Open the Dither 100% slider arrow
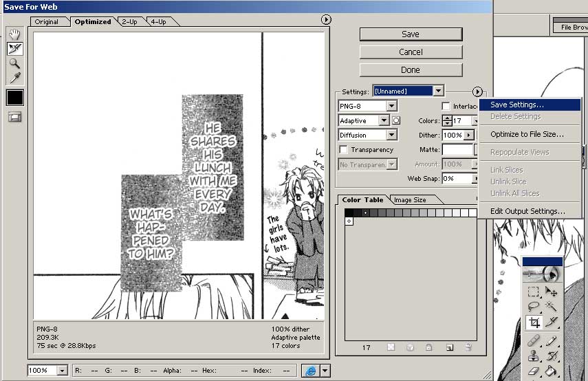588x381 pixels. (469, 135)
